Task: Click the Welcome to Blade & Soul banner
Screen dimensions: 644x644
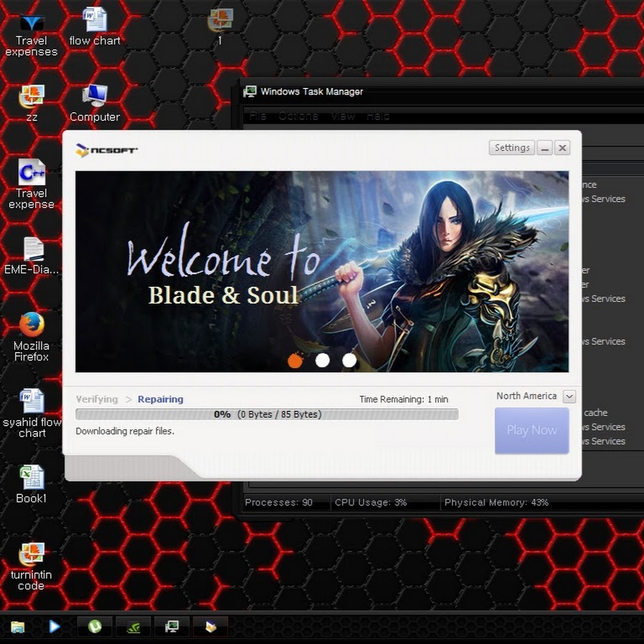Action: (322, 271)
